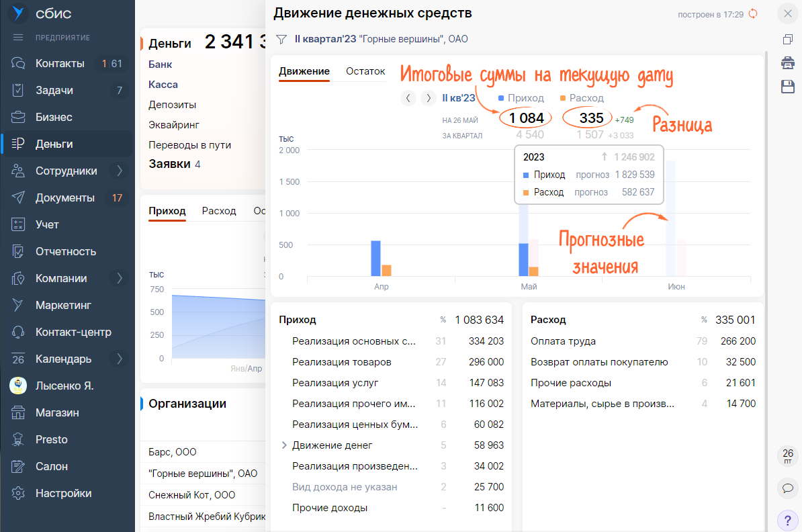Expand the Сотрудники sidebar submenu
This screenshot has width=802, height=532.
(120, 171)
